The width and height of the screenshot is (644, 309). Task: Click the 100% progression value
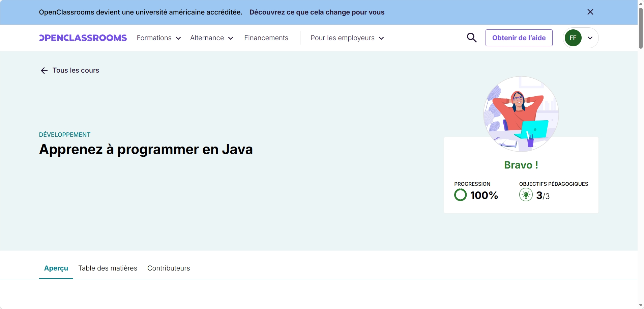tap(484, 195)
